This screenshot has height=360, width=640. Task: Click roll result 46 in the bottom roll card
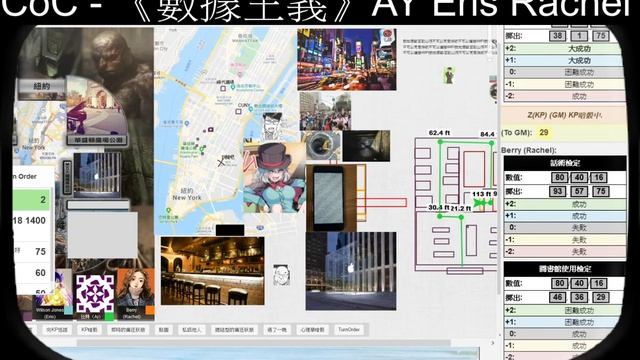point(558,297)
